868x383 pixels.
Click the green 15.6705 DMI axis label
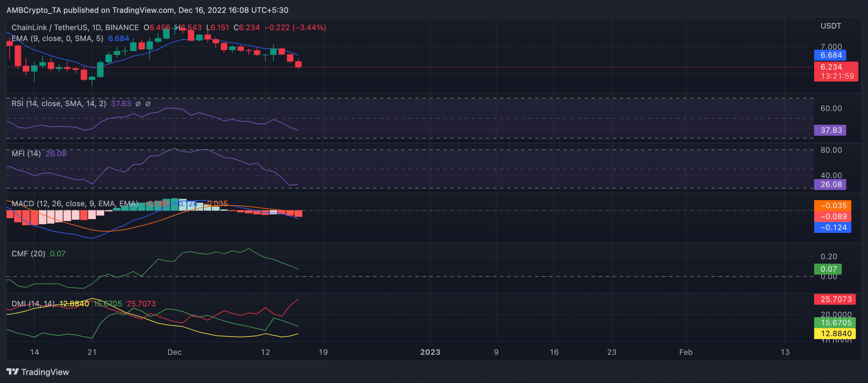click(835, 322)
